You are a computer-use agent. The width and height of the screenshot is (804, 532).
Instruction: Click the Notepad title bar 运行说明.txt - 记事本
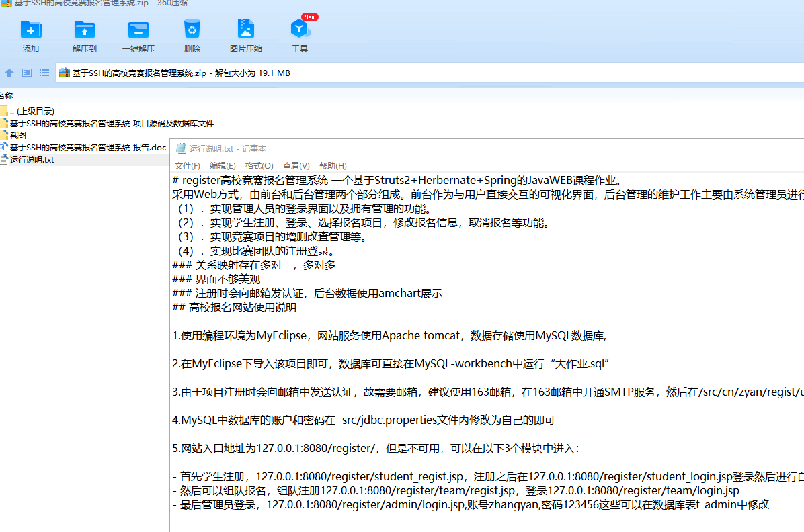pos(228,148)
